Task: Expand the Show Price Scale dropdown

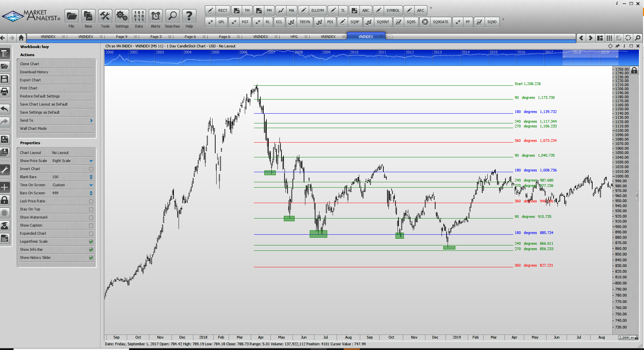Action: pyautogui.click(x=91, y=161)
